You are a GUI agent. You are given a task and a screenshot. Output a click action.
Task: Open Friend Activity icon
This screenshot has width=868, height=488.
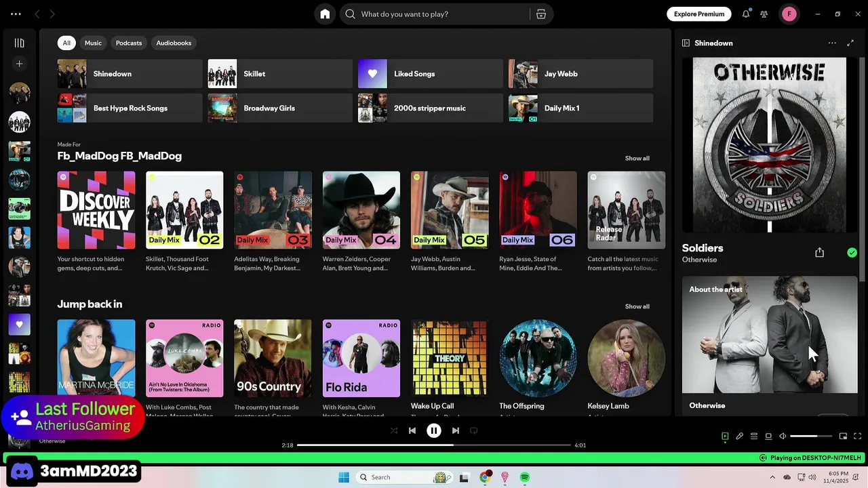764,14
